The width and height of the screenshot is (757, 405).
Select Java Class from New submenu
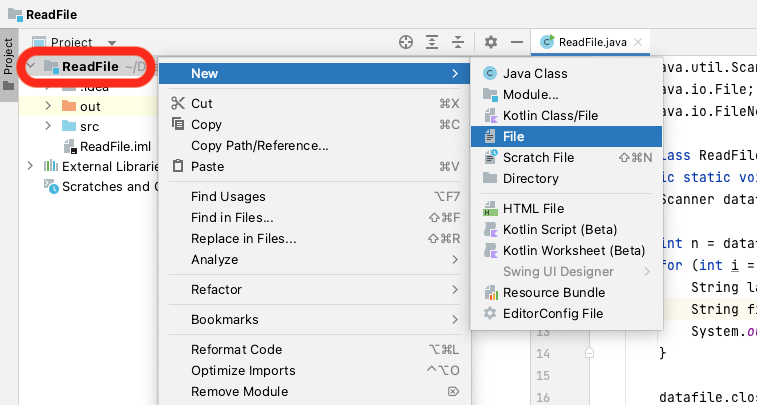click(535, 73)
